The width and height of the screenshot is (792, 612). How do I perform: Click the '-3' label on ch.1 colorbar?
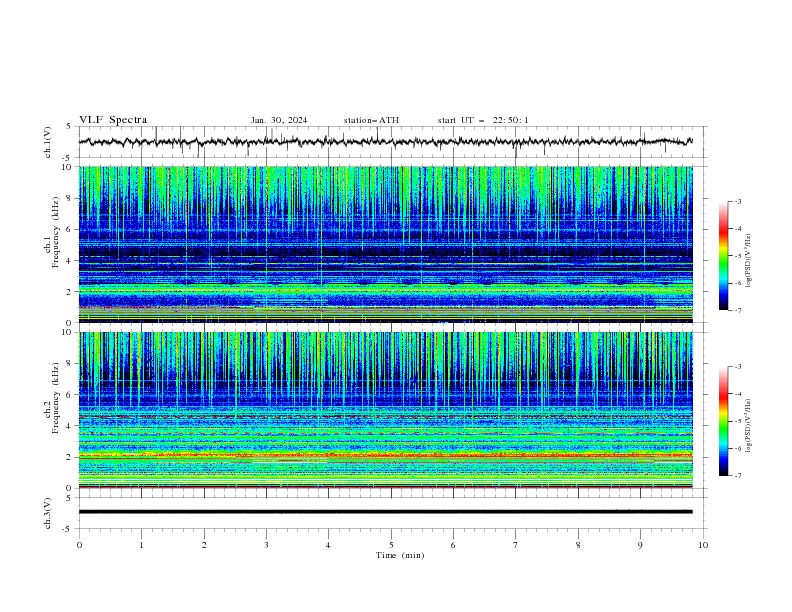[x=738, y=201]
